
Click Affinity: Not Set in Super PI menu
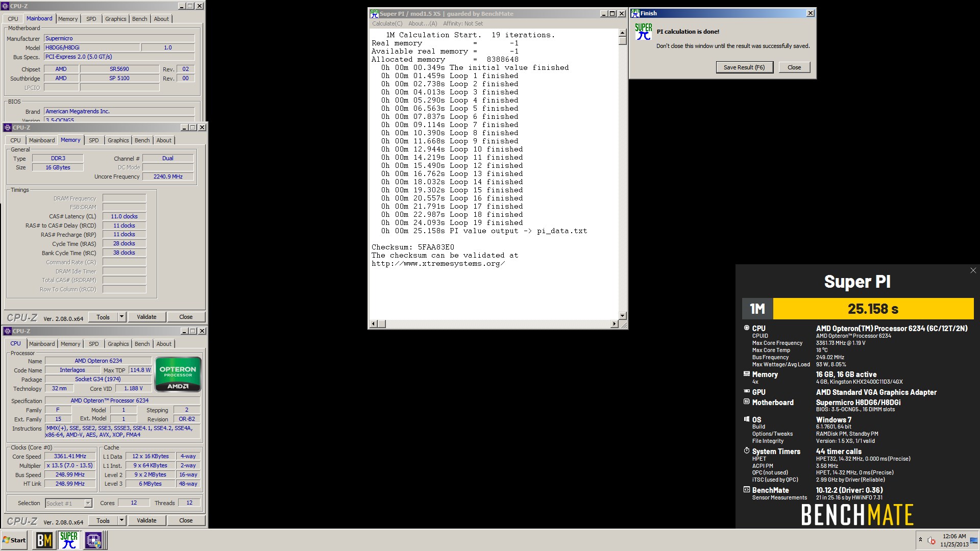[x=463, y=23]
